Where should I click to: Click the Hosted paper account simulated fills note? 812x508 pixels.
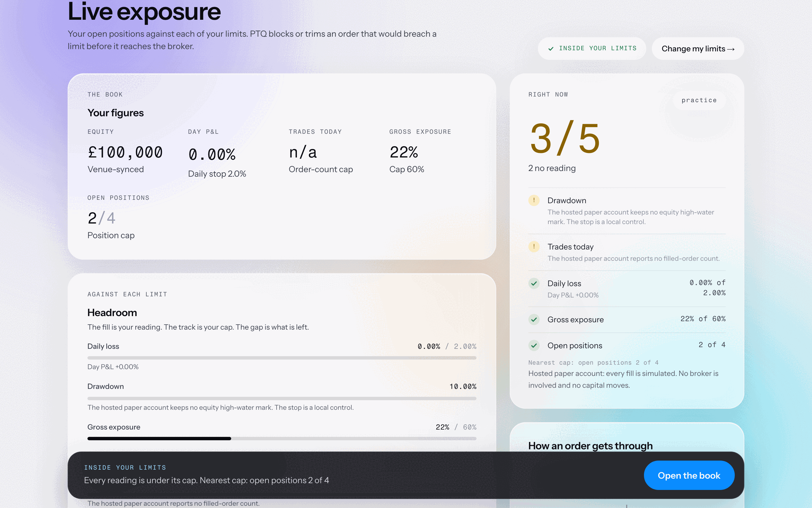coord(623,379)
